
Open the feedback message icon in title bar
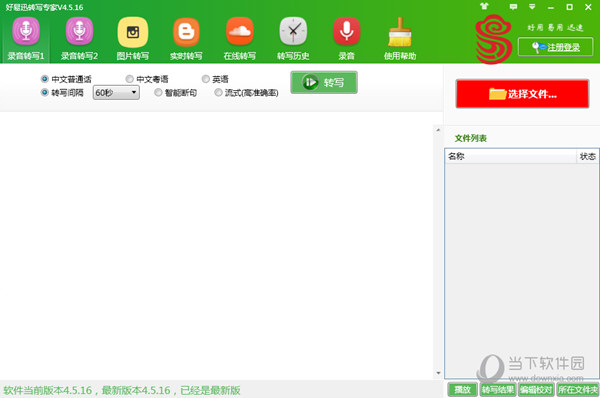pos(513,7)
